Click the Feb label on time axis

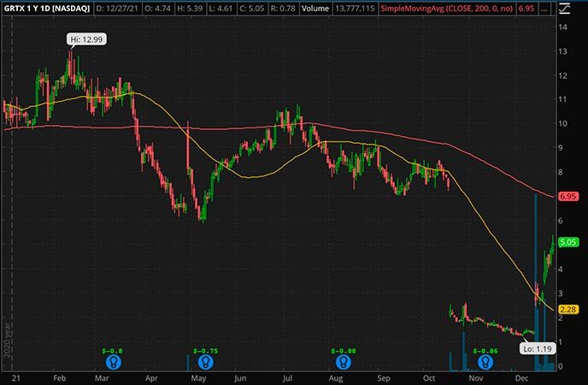59,378
